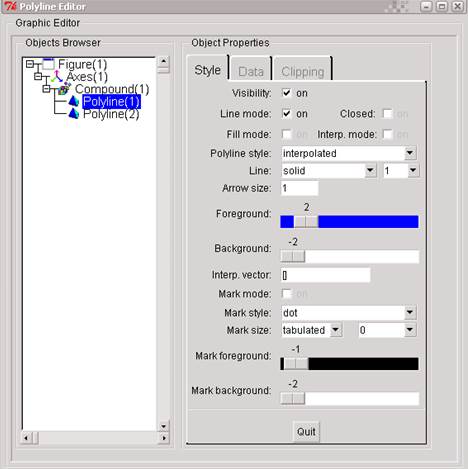The height and width of the screenshot is (469, 468).
Task: Select the Polyline(2) tree entry
Action: [111, 114]
